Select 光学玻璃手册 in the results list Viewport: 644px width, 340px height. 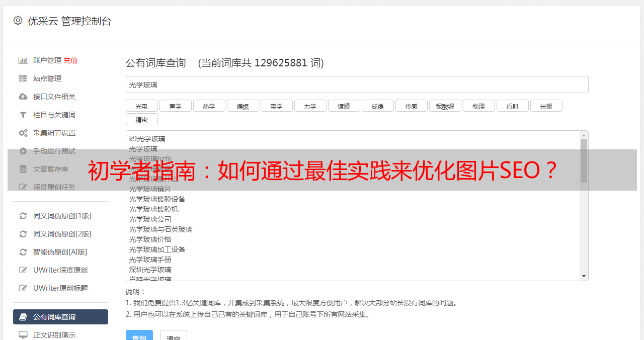point(150,260)
